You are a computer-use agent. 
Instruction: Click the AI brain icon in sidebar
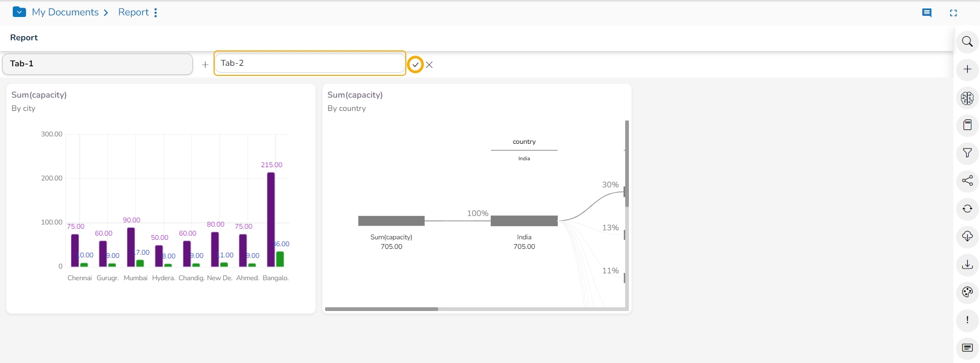tap(967, 98)
